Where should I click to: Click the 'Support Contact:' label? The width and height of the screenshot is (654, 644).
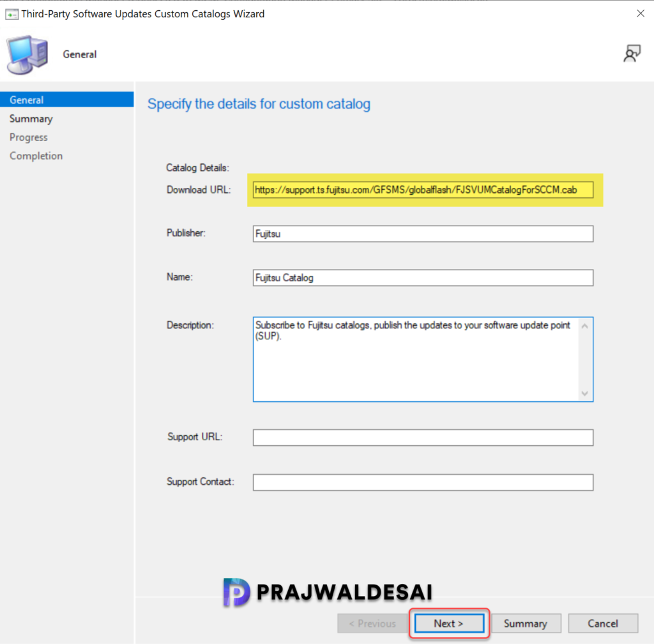200,482
